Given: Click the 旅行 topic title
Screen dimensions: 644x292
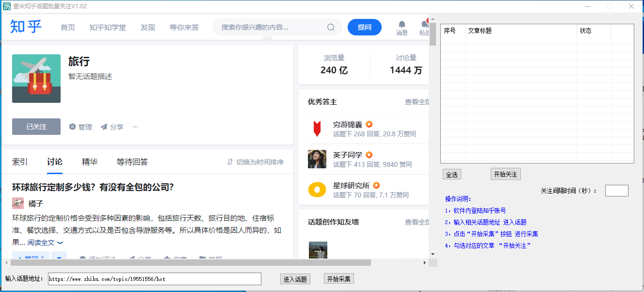Looking at the screenshot, I should 79,61.
